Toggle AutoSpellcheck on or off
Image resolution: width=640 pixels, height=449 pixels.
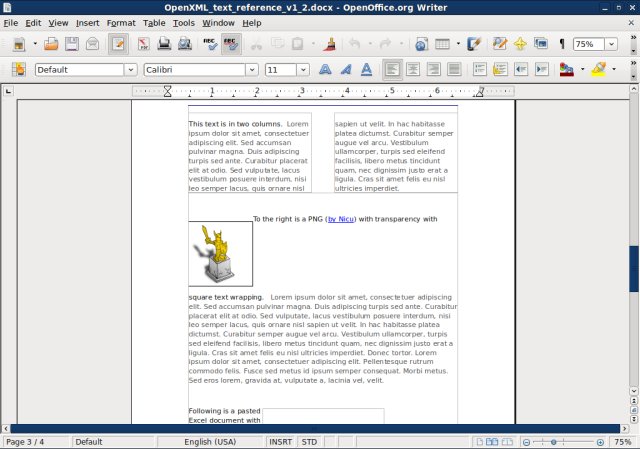pos(230,44)
